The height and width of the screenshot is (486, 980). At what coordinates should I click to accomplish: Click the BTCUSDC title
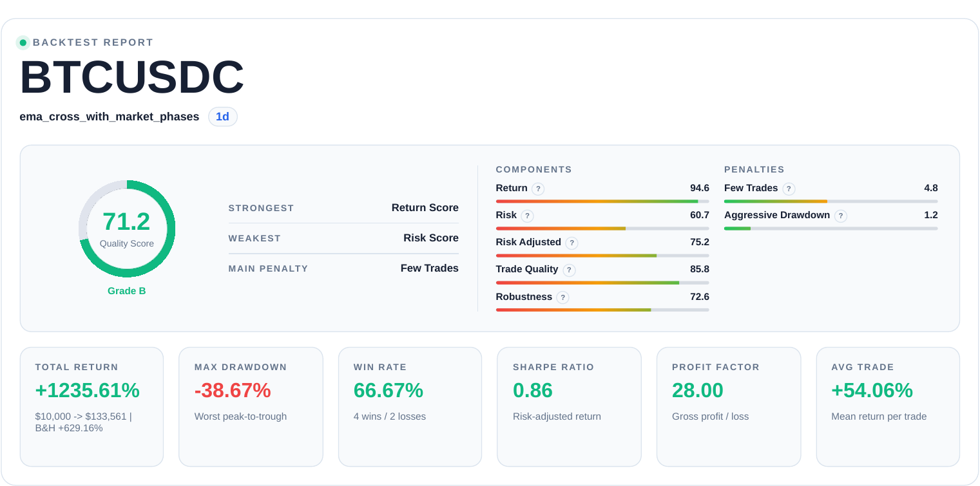(132, 77)
